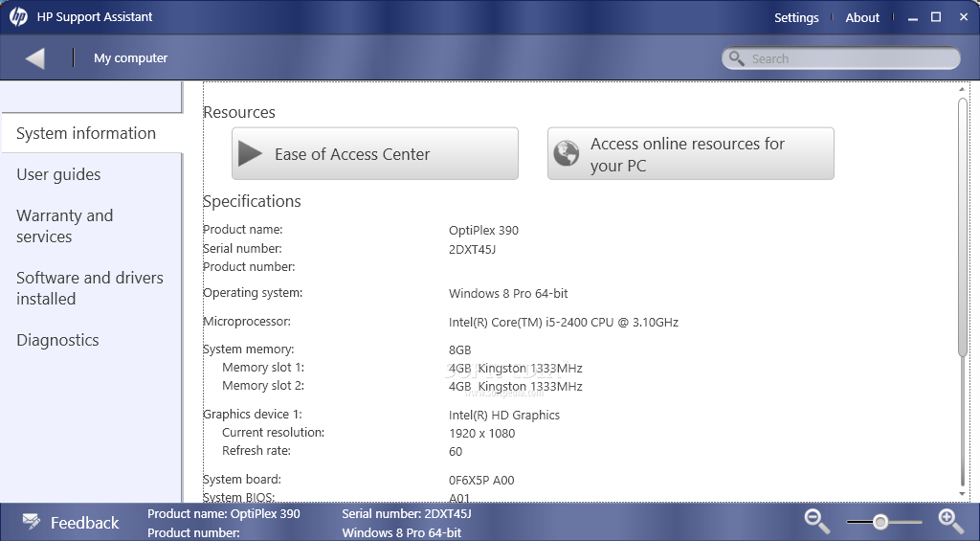Click the 8GB system memory value
Viewport: 980px width, 541px height.
(460, 350)
